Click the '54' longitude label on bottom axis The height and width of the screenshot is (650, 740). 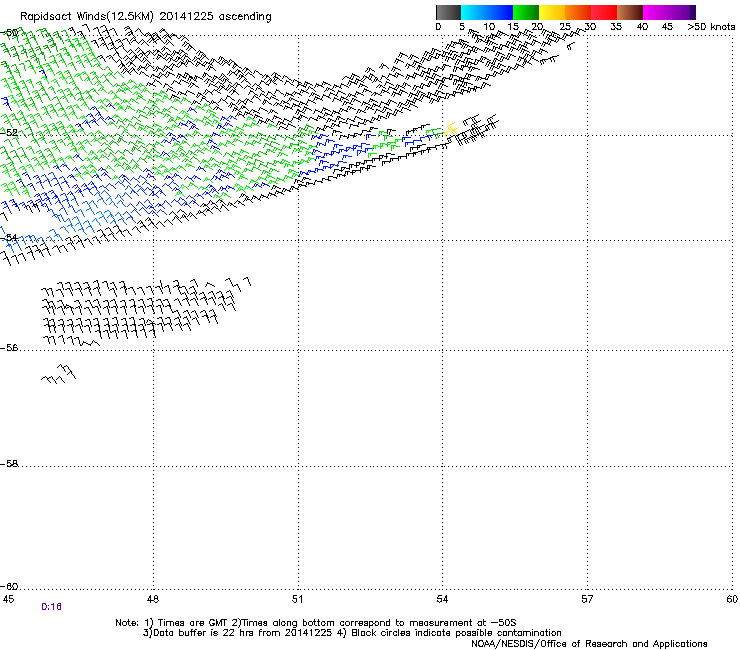[442, 599]
